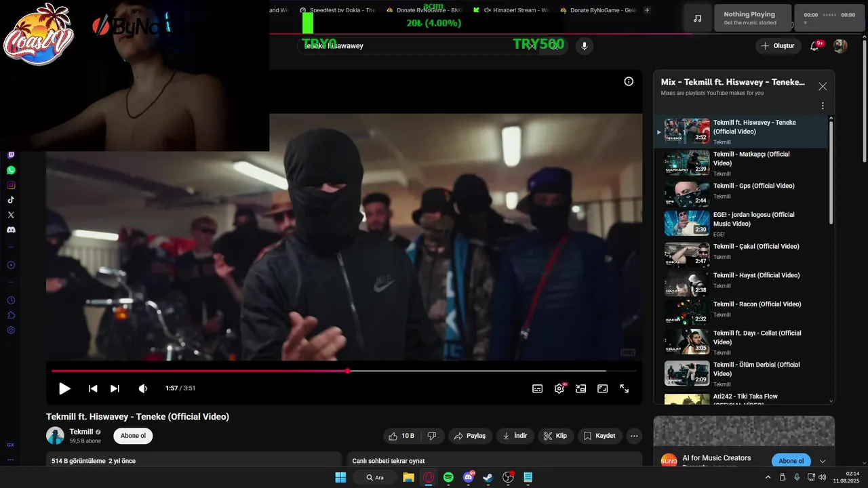This screenshot has height=488, width=868.
Task: Switch to Speedtest by Ookla tab
Action: tap(337, 10)
